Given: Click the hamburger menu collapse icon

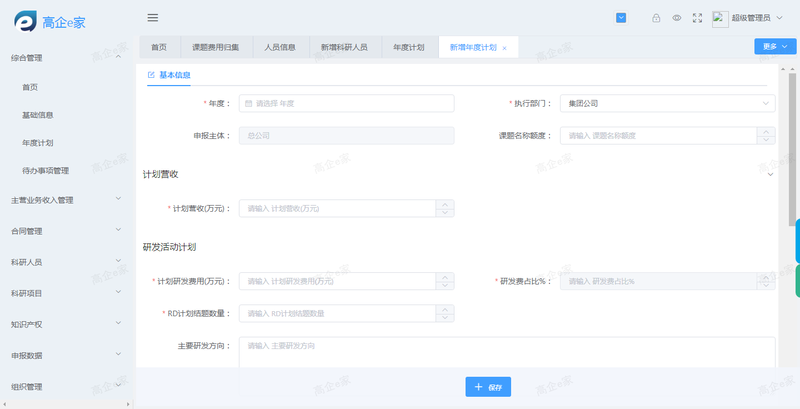Looking at the screenshot, I should pyautogui.click(x=153, y=17).
